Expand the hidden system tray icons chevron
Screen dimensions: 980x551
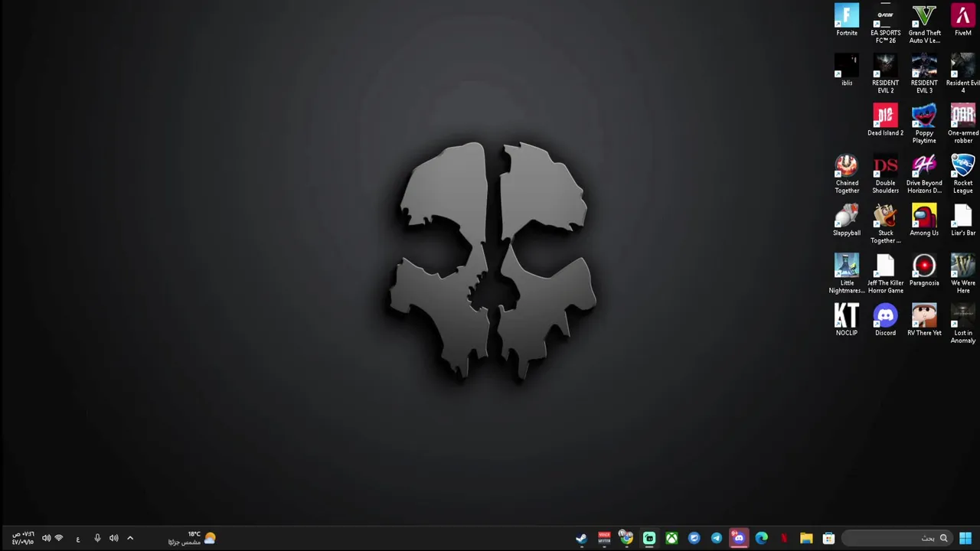(x=130, y=538)
